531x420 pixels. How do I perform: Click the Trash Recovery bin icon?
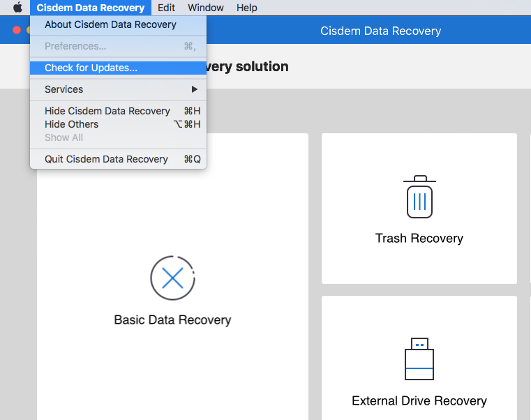419,197
